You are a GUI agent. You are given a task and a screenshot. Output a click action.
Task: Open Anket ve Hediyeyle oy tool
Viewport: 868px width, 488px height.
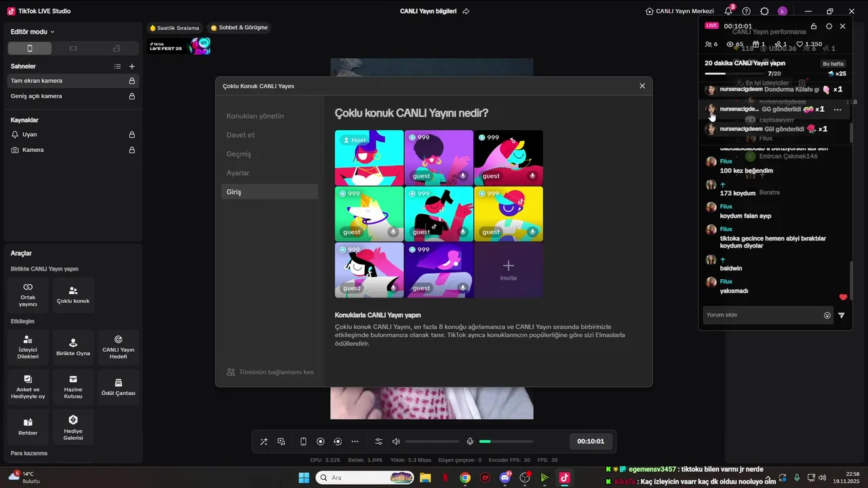pos(28,386)
